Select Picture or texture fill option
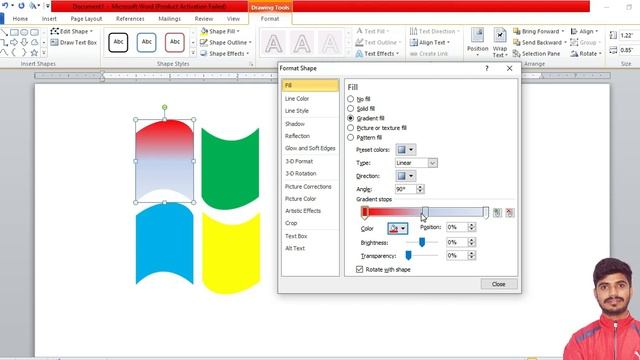The height and width of the screenshot is (360, 640). click(350, 128)
